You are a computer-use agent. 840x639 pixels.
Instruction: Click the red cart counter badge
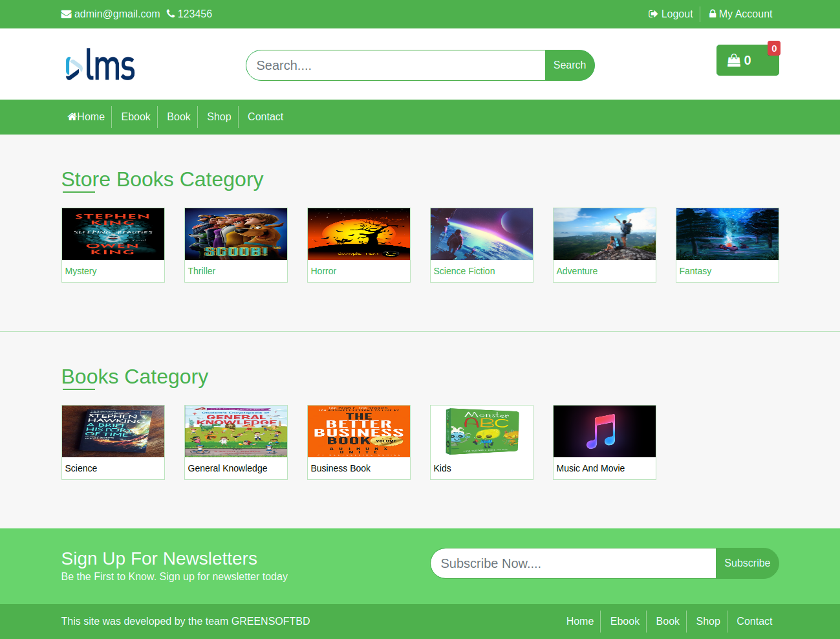pyautogui.click(x=773, y=48)
